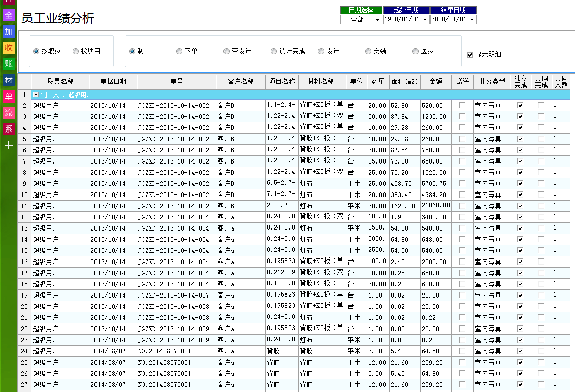The image size is (575, 392).
Task: Open the start date 1900/01/01 dropdown
Action: point(424,19)
